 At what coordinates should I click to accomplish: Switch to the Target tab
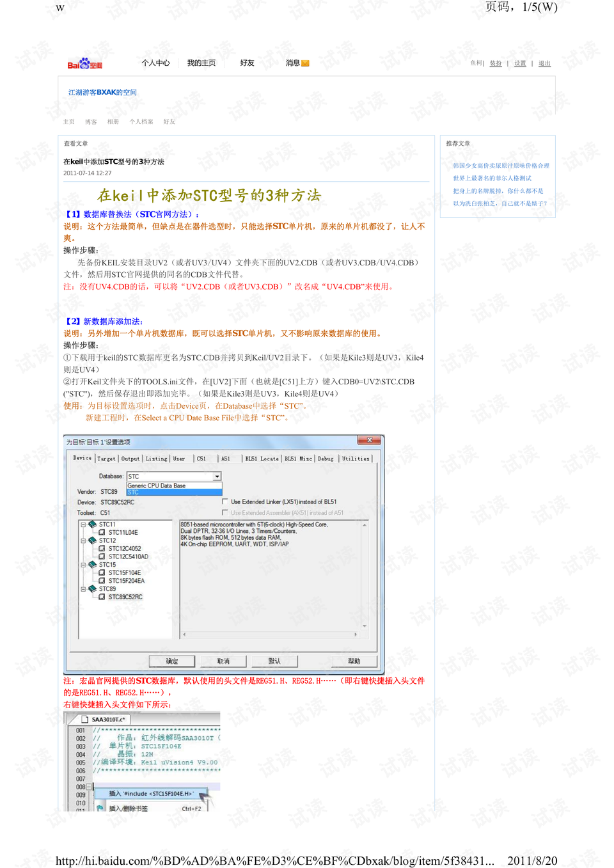click(x=107, y=459)
